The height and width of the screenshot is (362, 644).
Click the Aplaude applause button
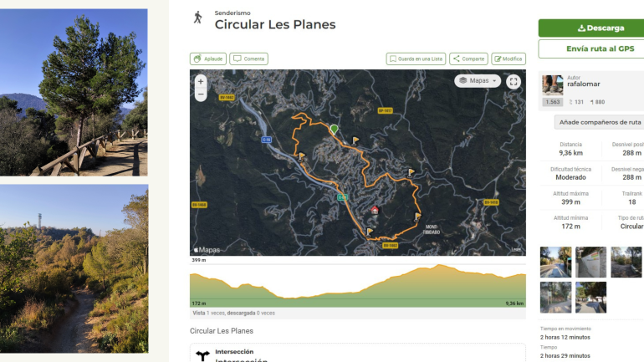pyautogui.click(x=208, y=59)
